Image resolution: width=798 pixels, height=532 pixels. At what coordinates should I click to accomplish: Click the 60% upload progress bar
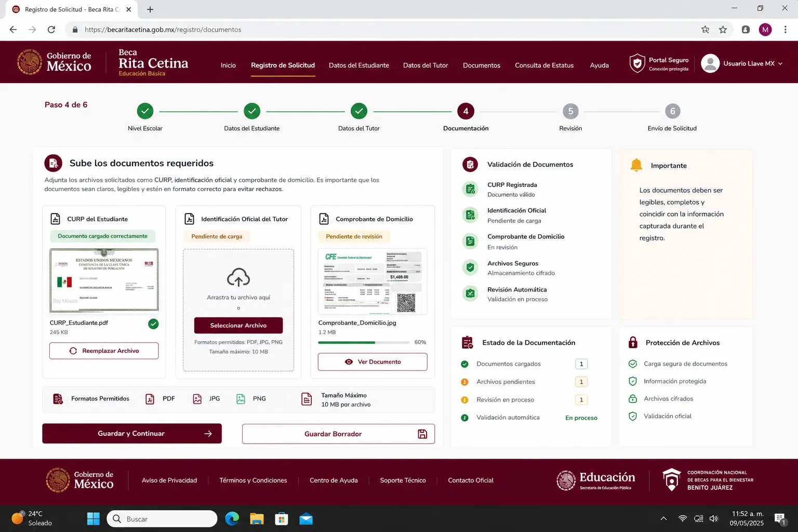pyautogui.click(x=364, y=342)
